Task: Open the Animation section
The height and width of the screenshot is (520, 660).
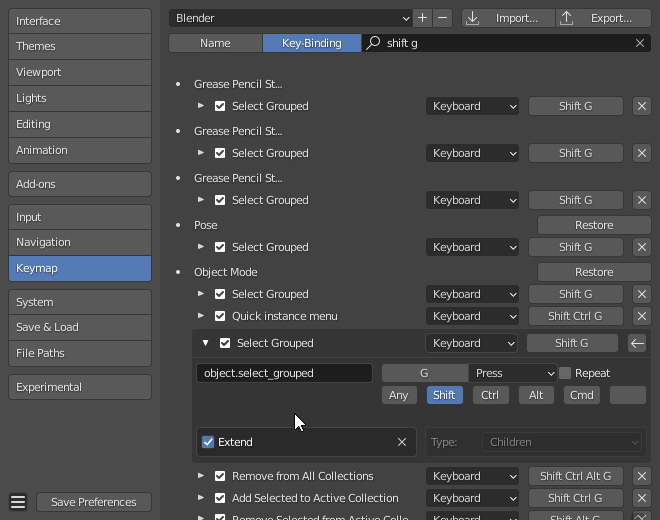Action: [80, 150]
